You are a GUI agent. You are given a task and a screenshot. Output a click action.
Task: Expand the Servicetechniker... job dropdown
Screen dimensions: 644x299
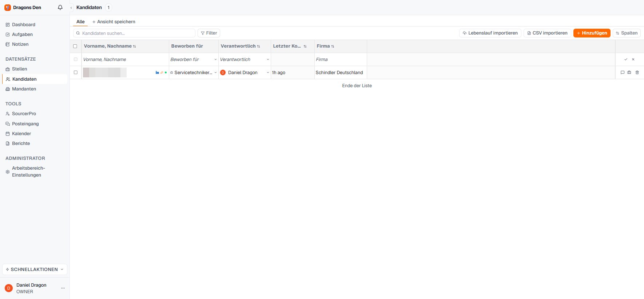tap(215, 73)
